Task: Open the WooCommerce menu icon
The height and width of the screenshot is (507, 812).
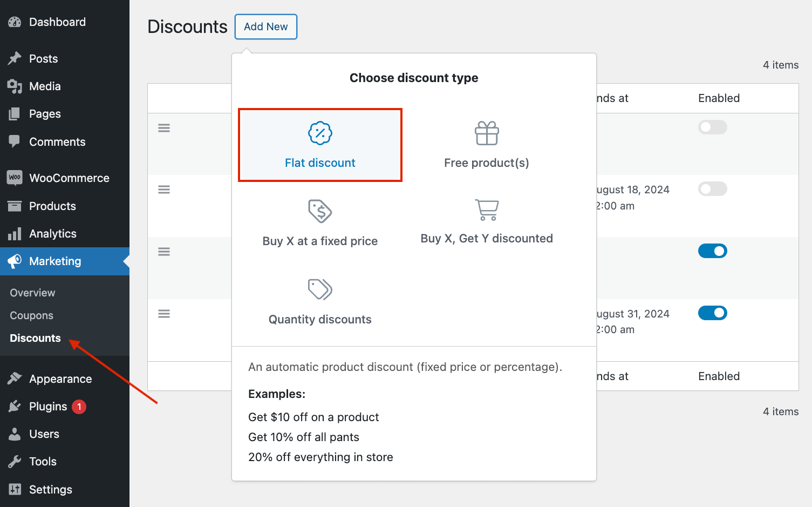Action: tap(15, 178)
